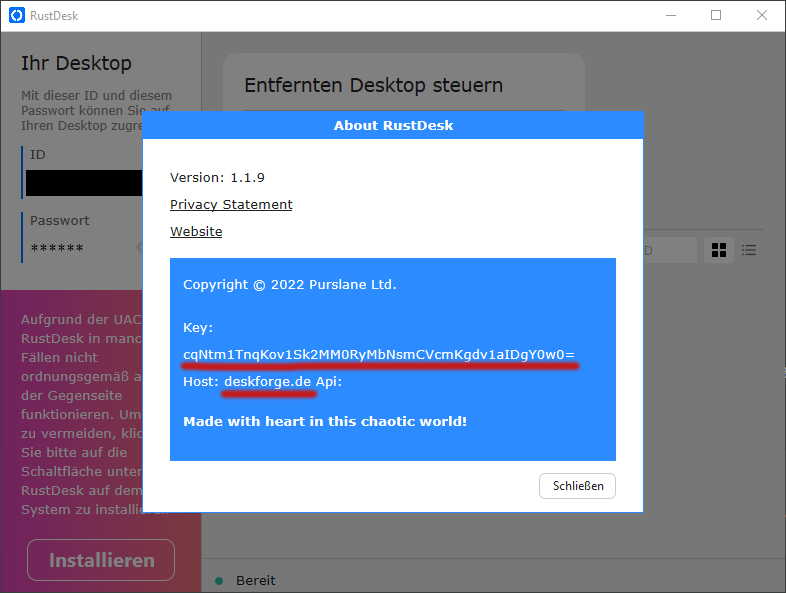Image resolution: width=786 pixels, height=593 pixels.
Task: Click the Version: 1.1.9 text
Action: (x=217, y=177)
